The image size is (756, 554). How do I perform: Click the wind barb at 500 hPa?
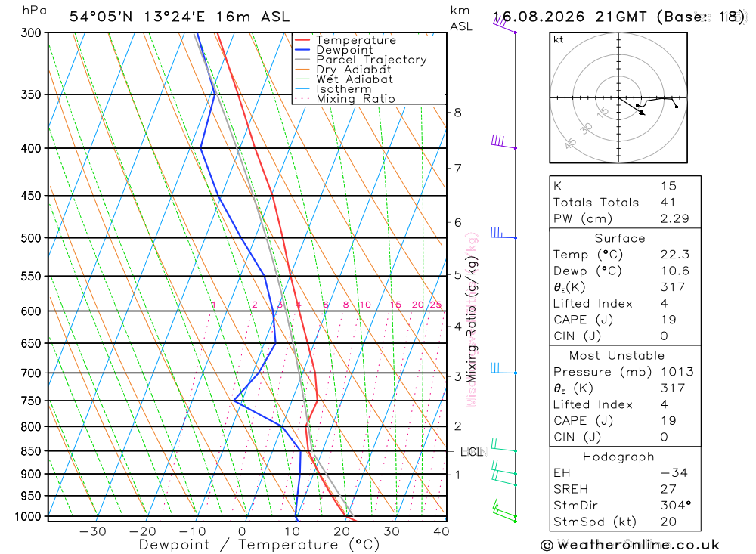pyautogui.click(x=503, y=234)
